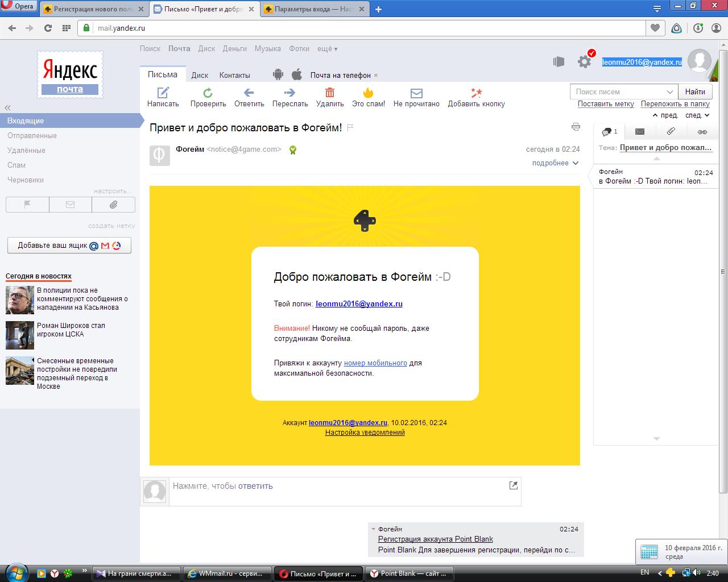
Task: Open Поставить метку label menu
Action: click(x=606, y=104)
